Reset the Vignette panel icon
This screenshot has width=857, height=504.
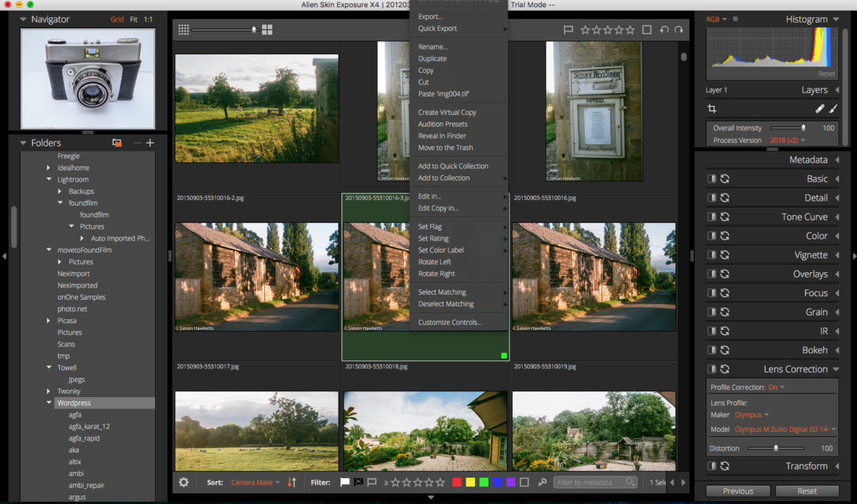click(x=724, y=255)
